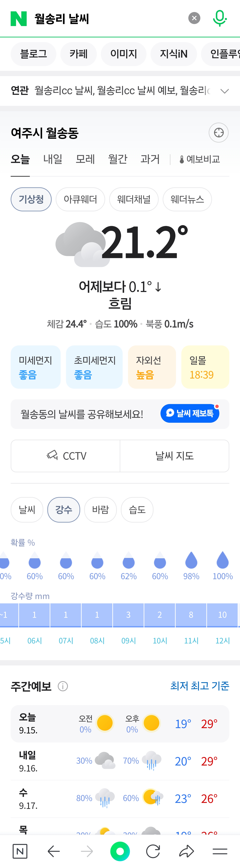Viewport: 240px width, 868px height.
Task: Share the page with the share arrow icon
Action: 186,851
